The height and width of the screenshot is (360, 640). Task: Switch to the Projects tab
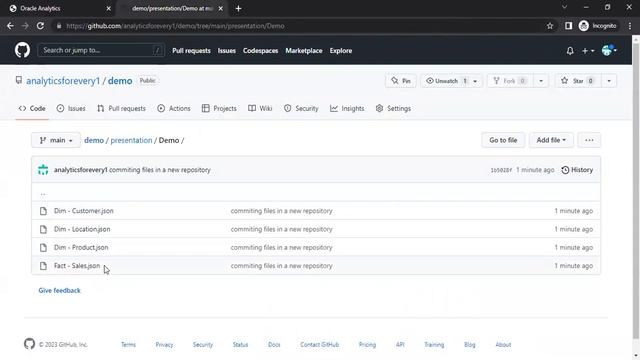point(219,109)
